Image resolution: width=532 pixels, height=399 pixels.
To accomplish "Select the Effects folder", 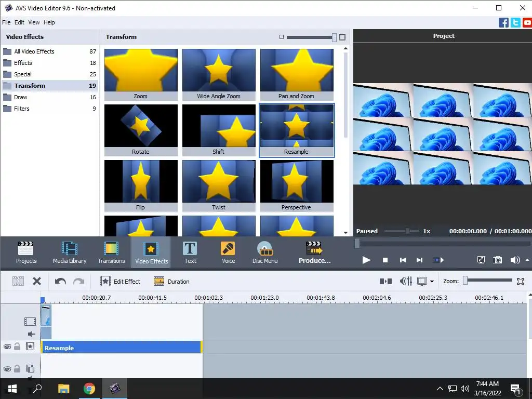I will click(49, 63).
